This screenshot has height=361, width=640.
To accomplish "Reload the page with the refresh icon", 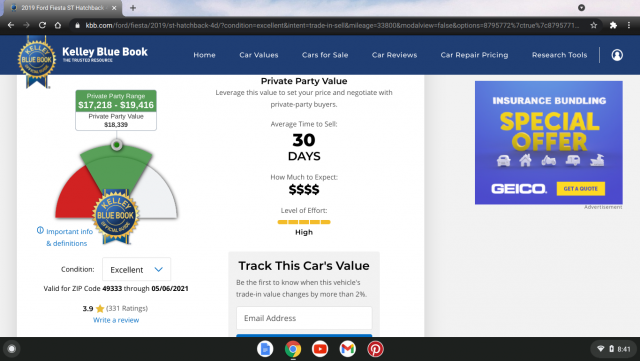I will point(42,25).
